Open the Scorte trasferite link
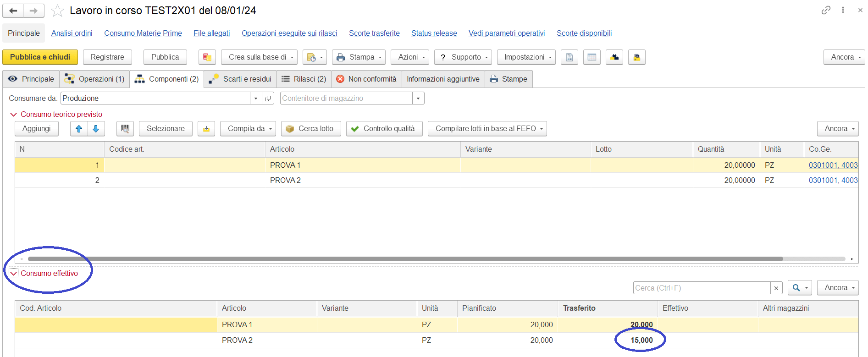Viewport: 868px width, 357px height. click(374, 33)
